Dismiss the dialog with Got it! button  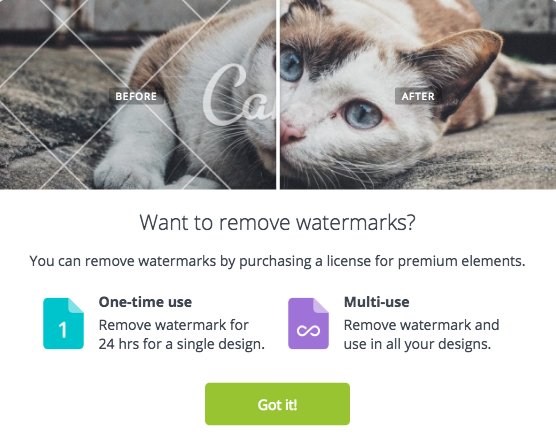click(x=277, y=404)
